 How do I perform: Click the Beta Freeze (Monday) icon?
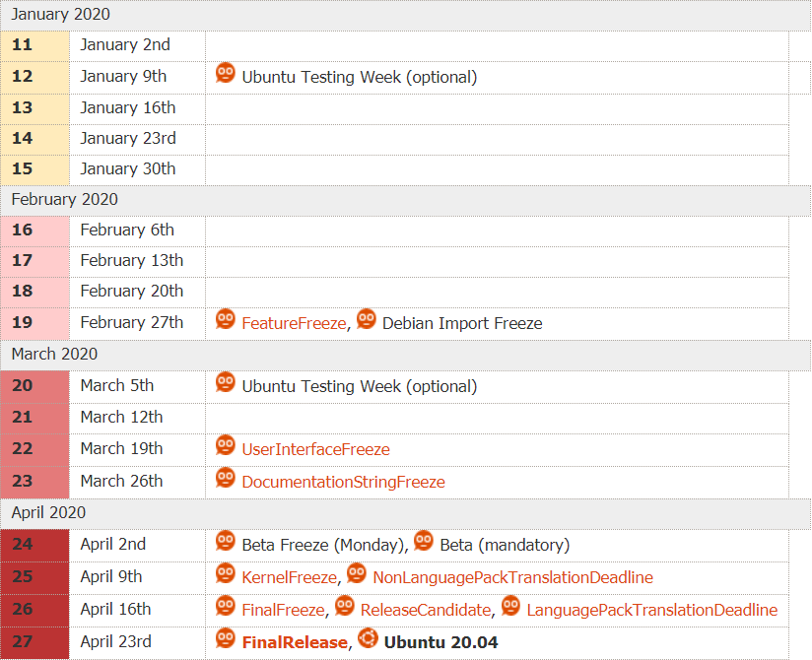[x=225, y=541]
